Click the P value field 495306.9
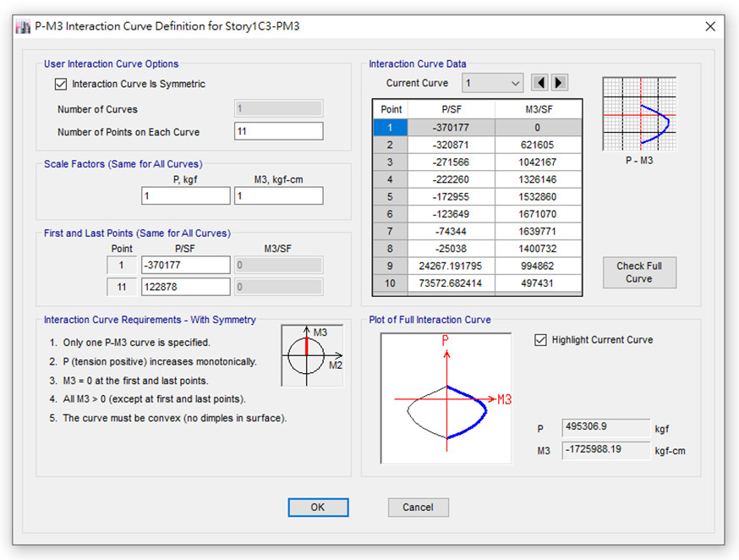Image resolution: width=739 pixels, height=560 pixels. 606,427
